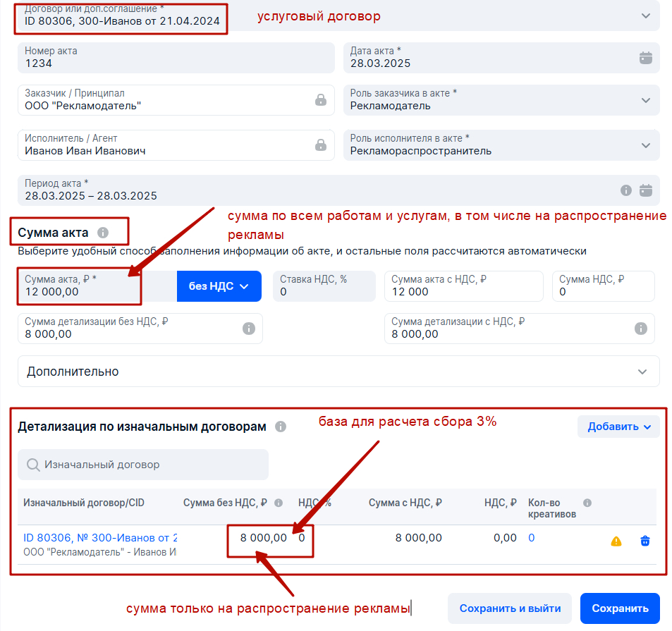Click the lock icon in Исполнитель / Агент field
672x631 pixels.
pos(321,145)
